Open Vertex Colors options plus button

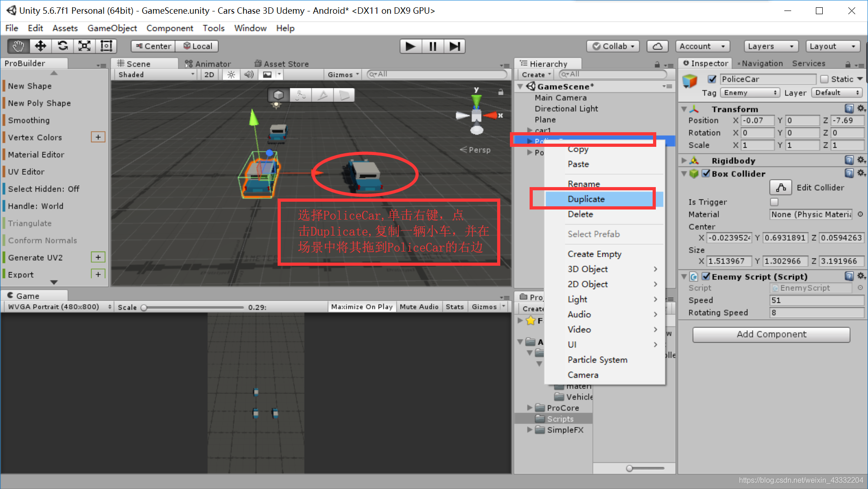point(98,137)
